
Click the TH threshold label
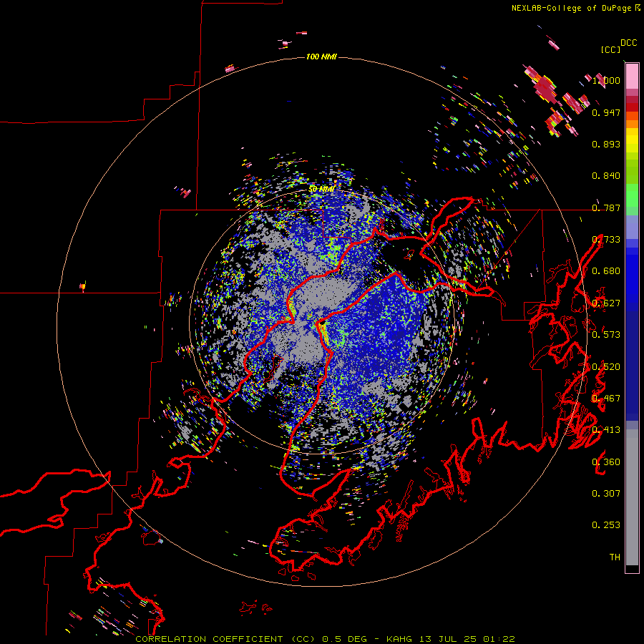pos(615,557)
